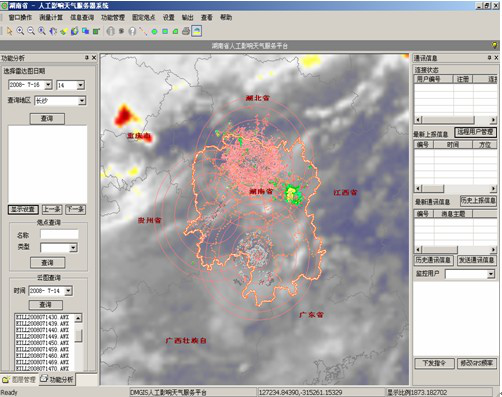The width and height of the screenshot is (502, 397).
Task: Open the 窗口操作 menu
Action: tap(20, 17)
